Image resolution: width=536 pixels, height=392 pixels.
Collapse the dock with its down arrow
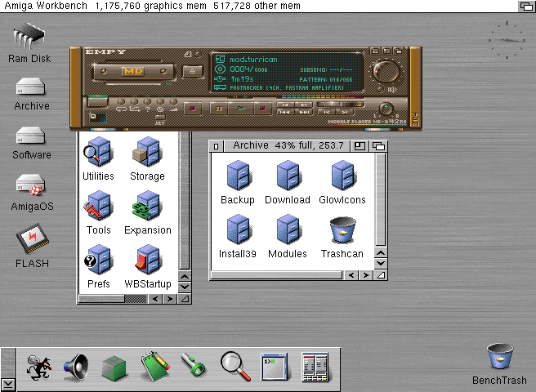coord(8,385)
